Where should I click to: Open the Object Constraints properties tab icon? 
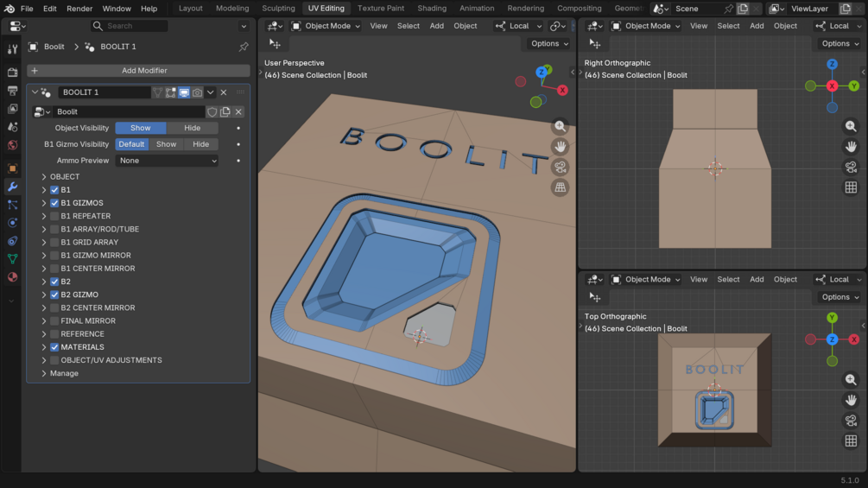(12, 241)
